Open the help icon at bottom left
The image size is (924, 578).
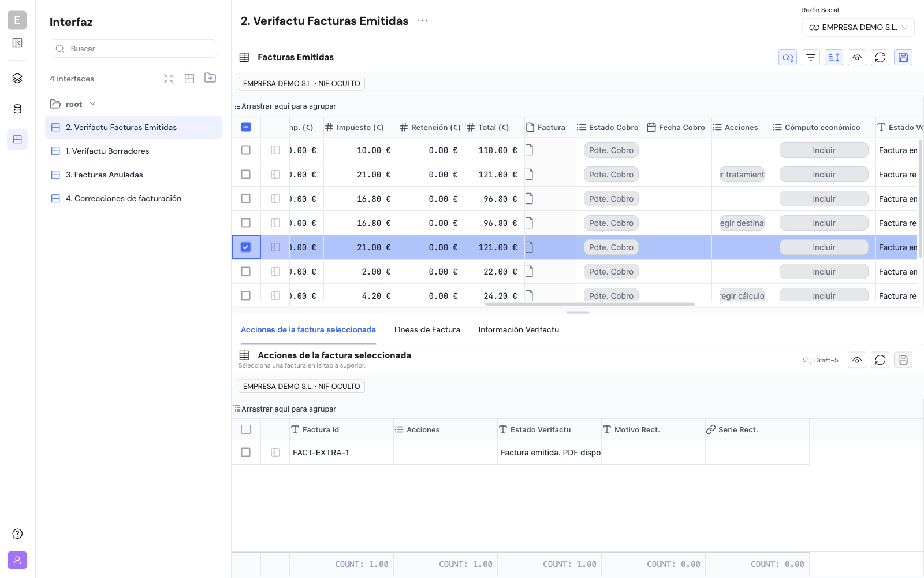pyautogui.click(x=17, y=533)
